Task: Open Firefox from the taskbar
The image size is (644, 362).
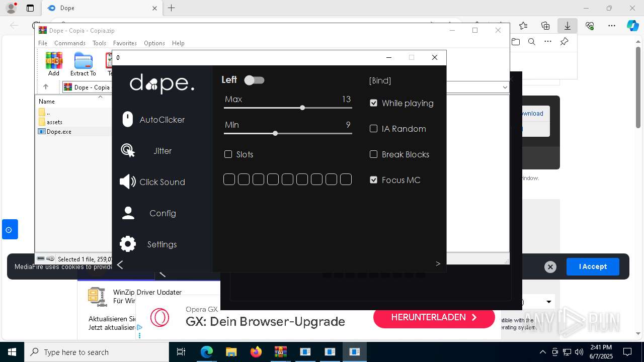Action: click(256, 352)
